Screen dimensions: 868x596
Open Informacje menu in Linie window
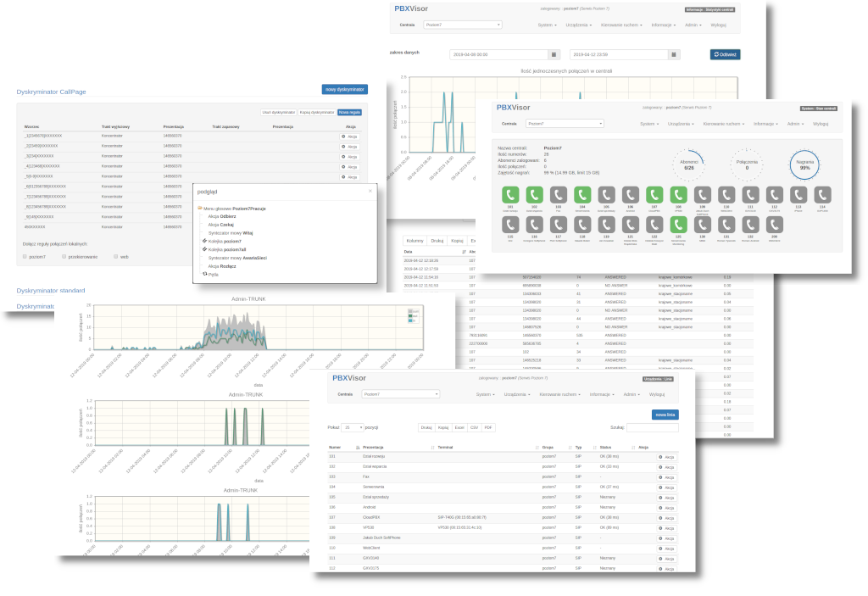pyautogui.click(x=602, y=394)
